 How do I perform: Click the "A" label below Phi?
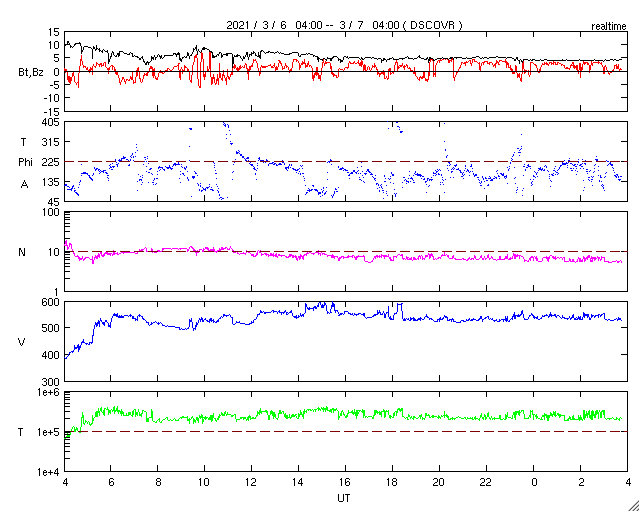24,185
